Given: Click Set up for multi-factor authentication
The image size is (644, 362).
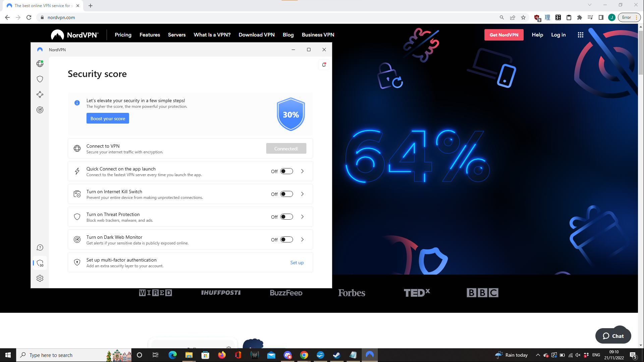Looking at the screenshot, I should click(x=297, y=263).
